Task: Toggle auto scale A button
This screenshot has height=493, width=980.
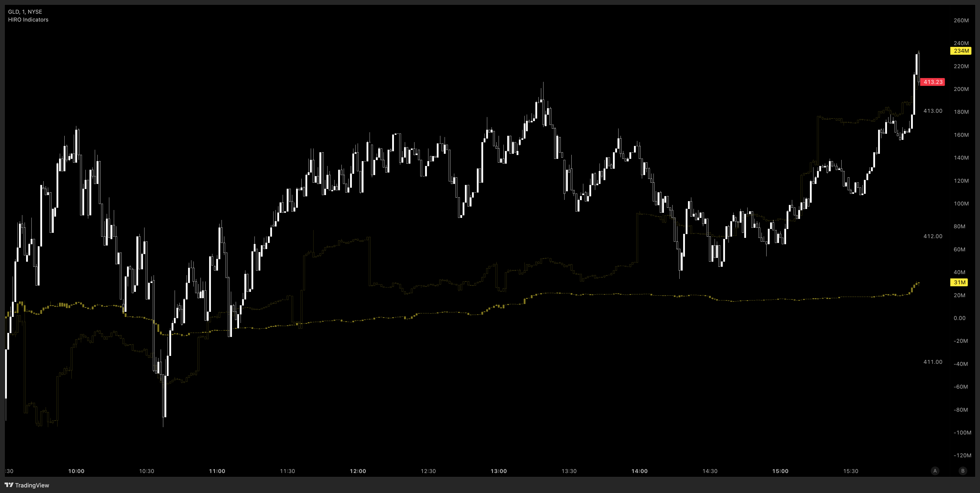Action: pos(935,471)
